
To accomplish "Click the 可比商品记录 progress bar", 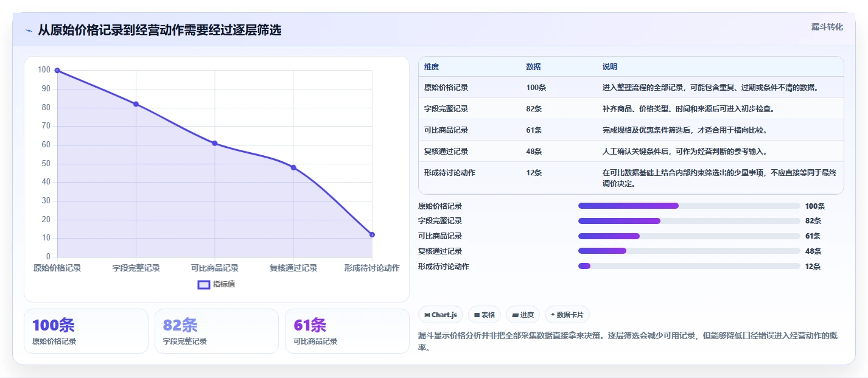I will tap(689, 236).
